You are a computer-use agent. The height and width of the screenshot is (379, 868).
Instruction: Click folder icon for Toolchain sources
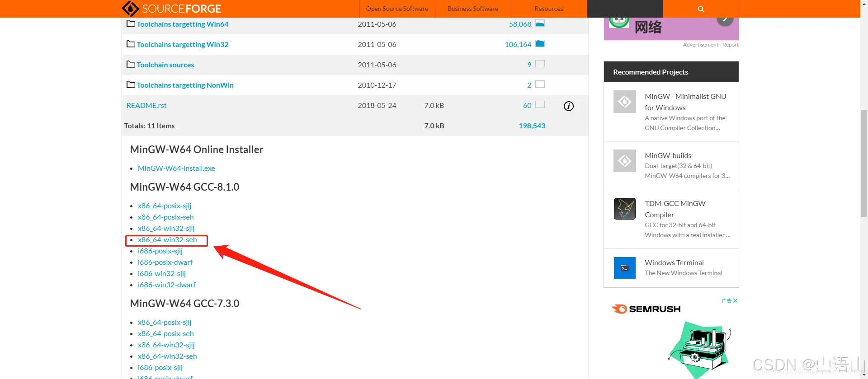point(131,64)
